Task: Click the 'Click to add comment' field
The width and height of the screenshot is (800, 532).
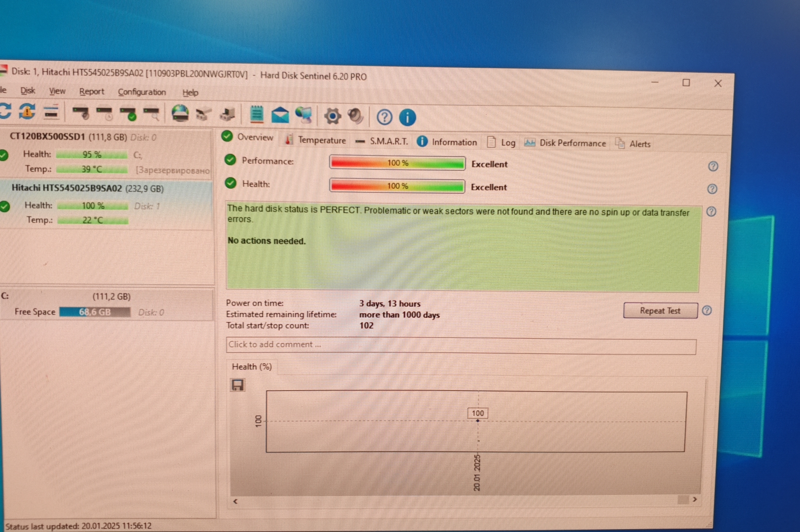Action: (461, 346)
